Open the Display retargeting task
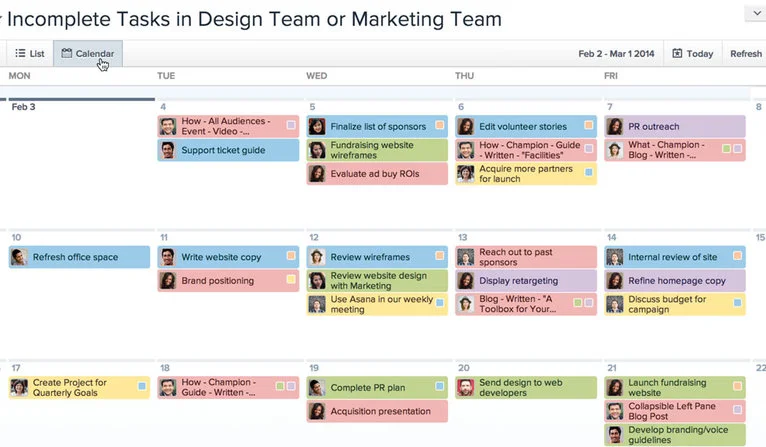Image resolution: width=766 pixels, height=447 pixels. point(526,280)
